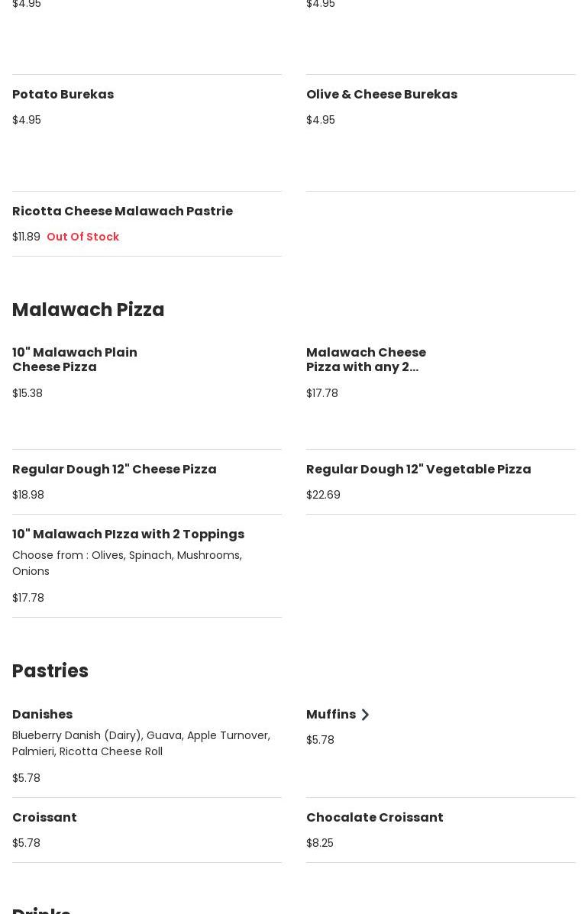Click the Malawach Pizza section heading
The height and width of the screenshot is (914, 588).
(x=88, y=310)
